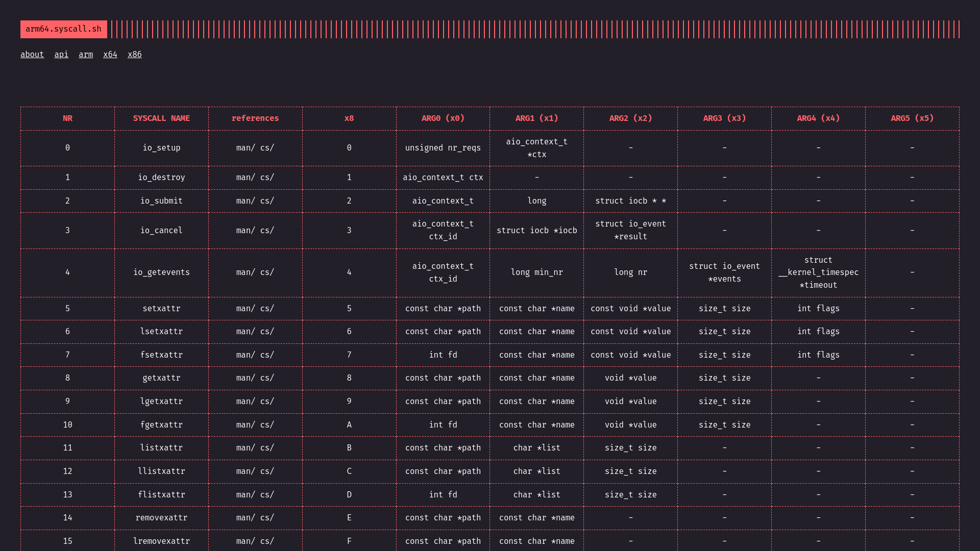Viewport: 980px width, 551px height.
Task: Click the ARG5 (x5) column header
Action: [x=913, y=118]
